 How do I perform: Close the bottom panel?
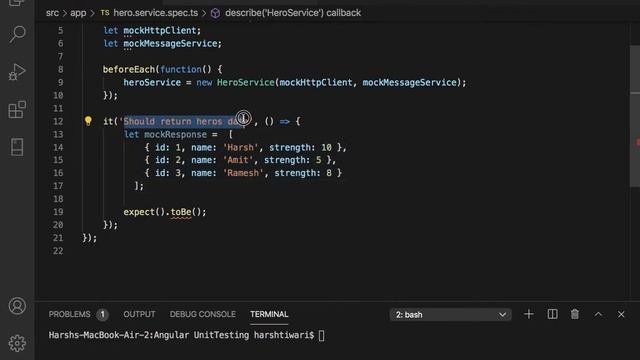(x=621, y=314)
